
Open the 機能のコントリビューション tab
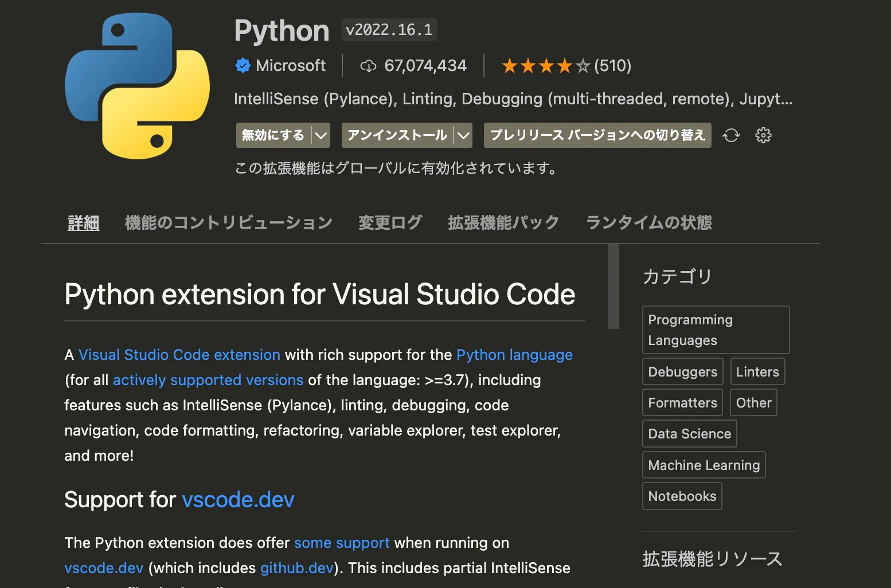click(x=229, y=222)
